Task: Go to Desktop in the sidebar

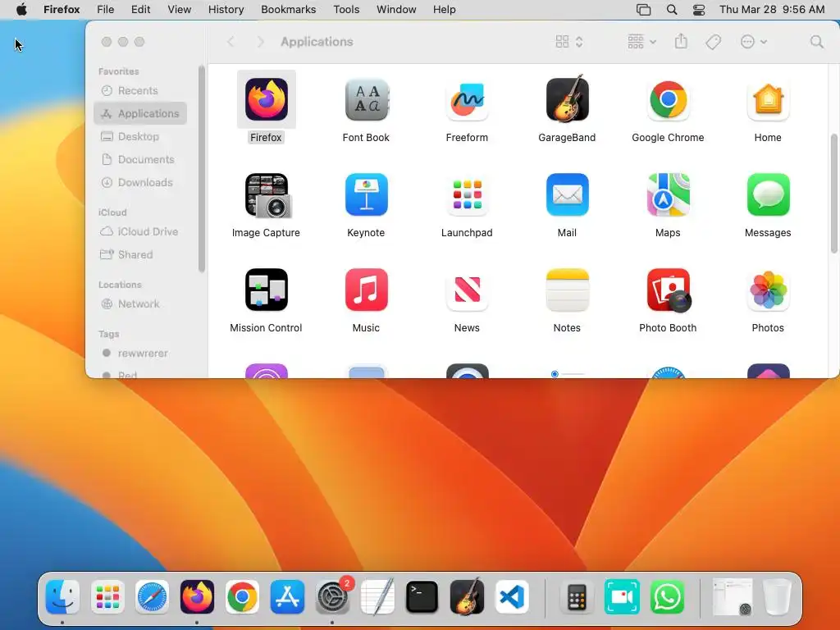Action: pyautogui.click(x=140, y=137)
